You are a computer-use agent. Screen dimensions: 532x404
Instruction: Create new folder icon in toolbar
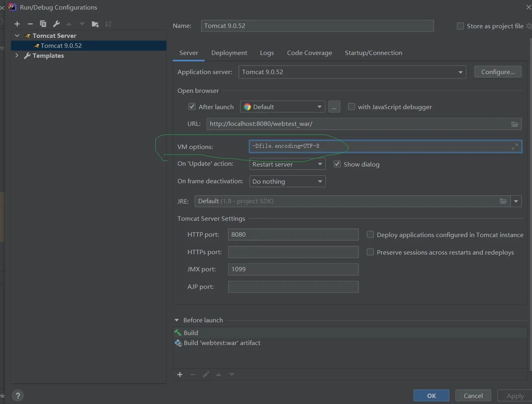(95, 24)
